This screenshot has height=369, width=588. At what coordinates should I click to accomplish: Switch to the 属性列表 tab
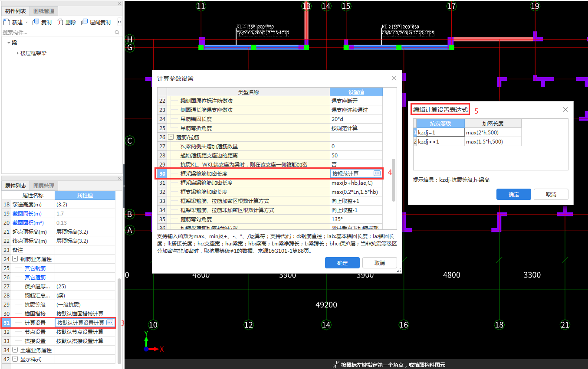[x=16, y=186]
